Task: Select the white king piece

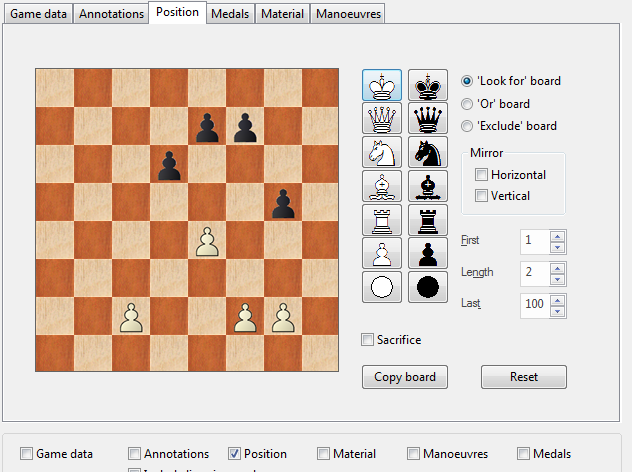Action: (x=382, y=85)
